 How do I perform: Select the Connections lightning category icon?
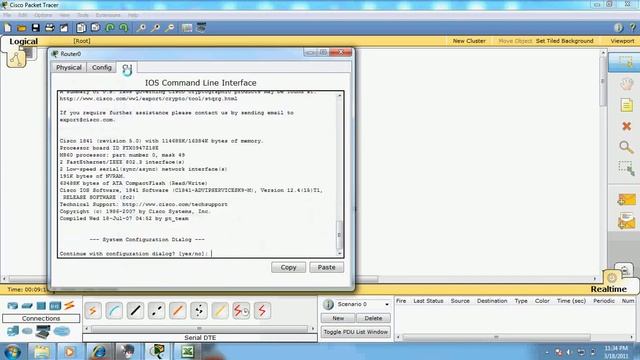[x=69, y=305]
